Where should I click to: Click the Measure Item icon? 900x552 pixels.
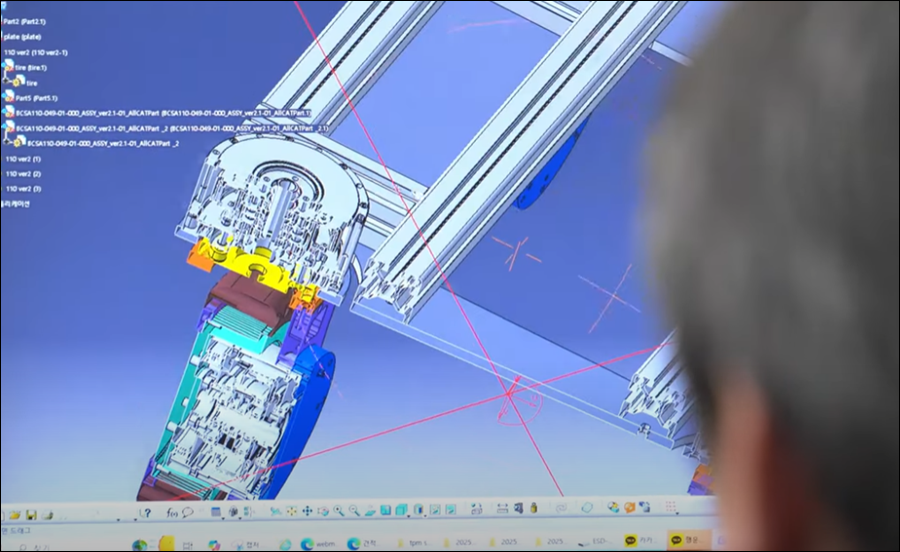coord(518,508)
